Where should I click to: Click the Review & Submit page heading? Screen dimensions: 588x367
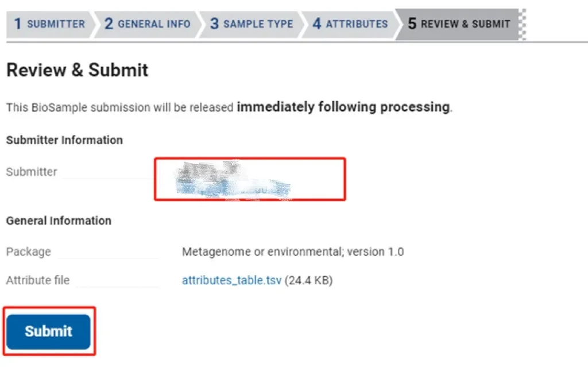[77, 70]
